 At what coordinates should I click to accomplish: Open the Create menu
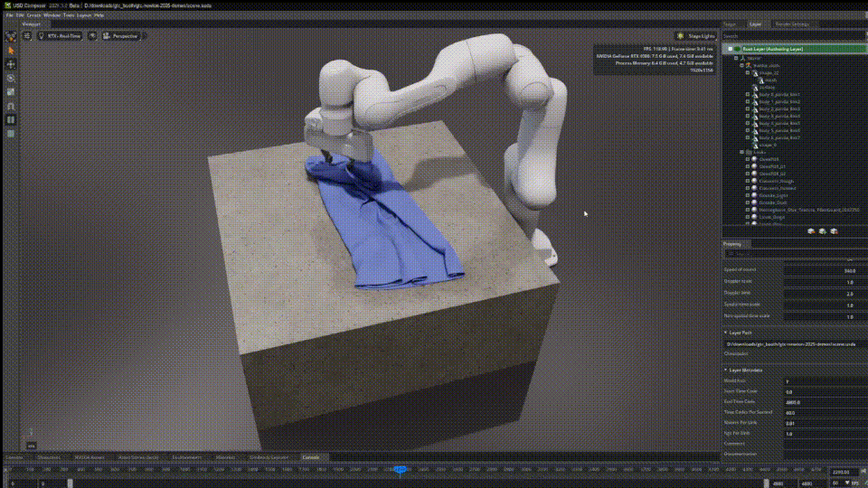tap(33, 15)
